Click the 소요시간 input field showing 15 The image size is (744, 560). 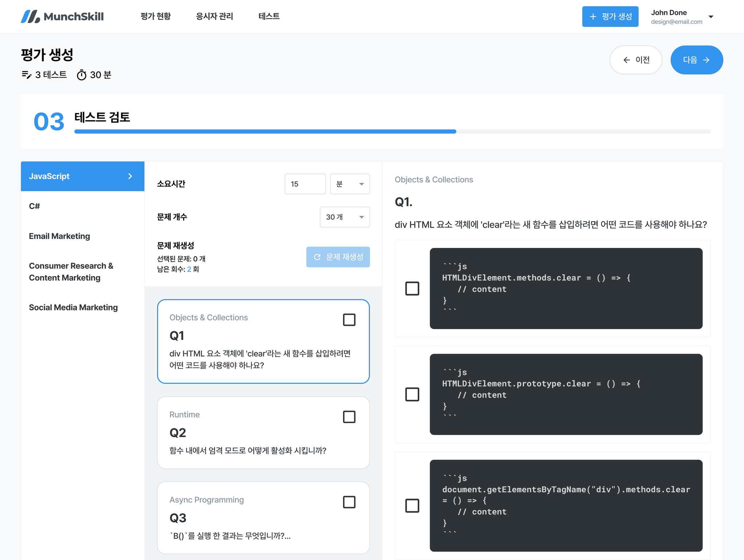305,184
